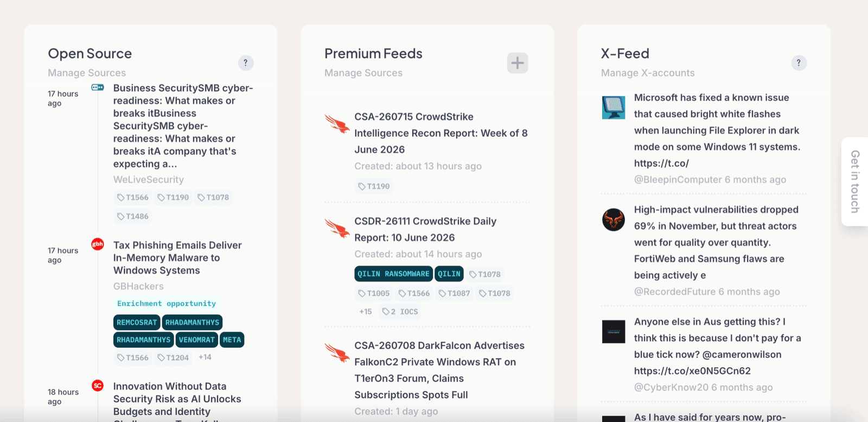868x422 pixels.
Task: Click the red GBHackers source icon
Action: coord(98,244)
